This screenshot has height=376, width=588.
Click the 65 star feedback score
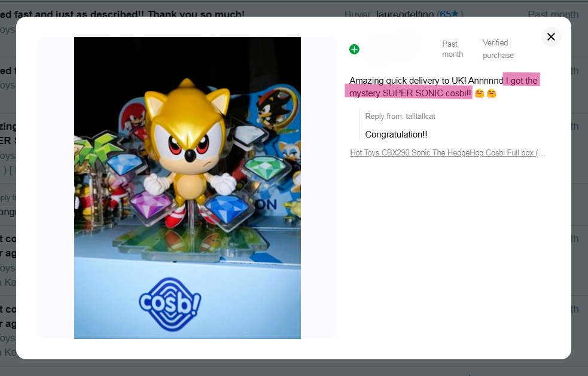click(x=449, y=14)
